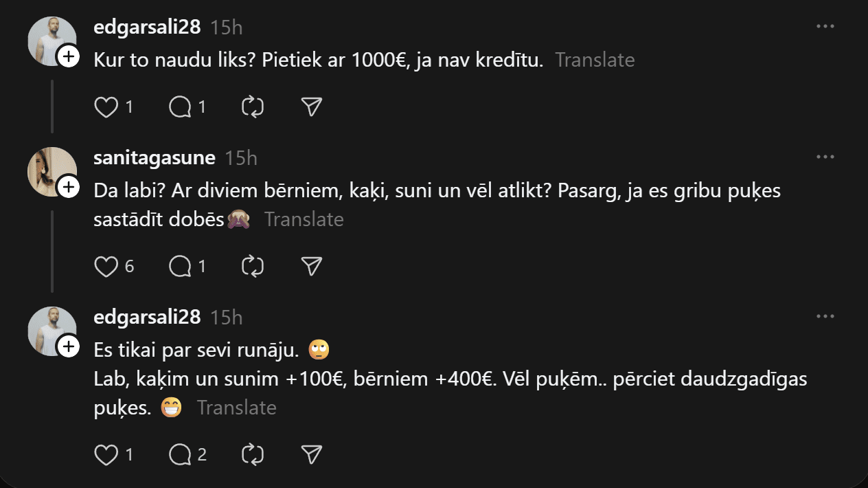
Task: Repost the first edgarsali28 comment
Action: click(x=253, y=107)
